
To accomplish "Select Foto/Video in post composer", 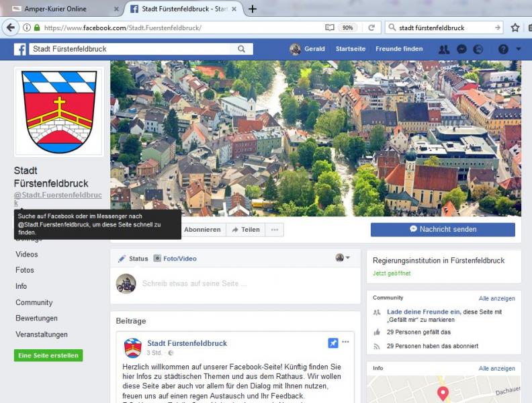I will pos(175,259).
